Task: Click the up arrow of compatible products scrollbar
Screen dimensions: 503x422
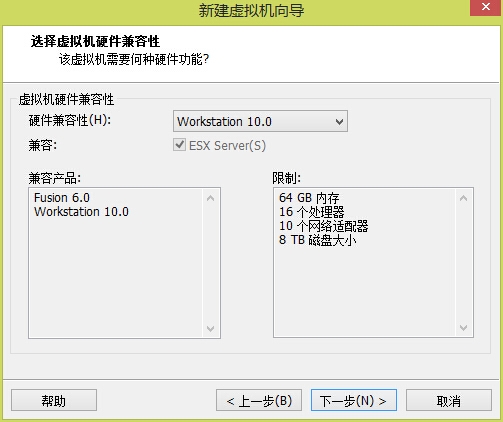Action: [x=210, y=198]
